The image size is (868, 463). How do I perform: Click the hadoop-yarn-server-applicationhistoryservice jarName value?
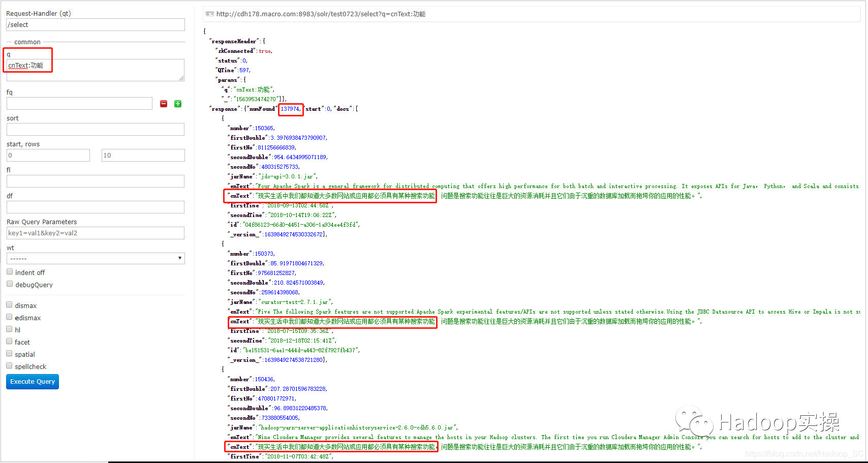click(357, 427)
